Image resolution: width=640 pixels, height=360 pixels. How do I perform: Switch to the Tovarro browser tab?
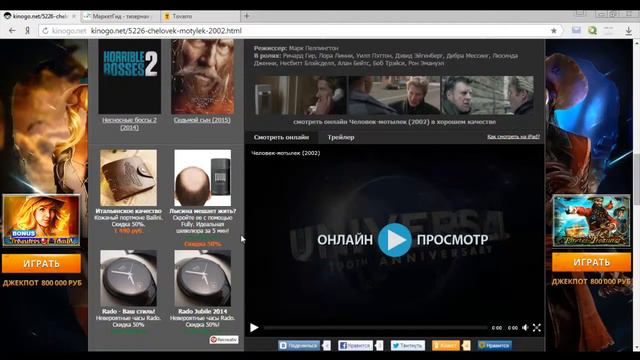click(200, 16)
